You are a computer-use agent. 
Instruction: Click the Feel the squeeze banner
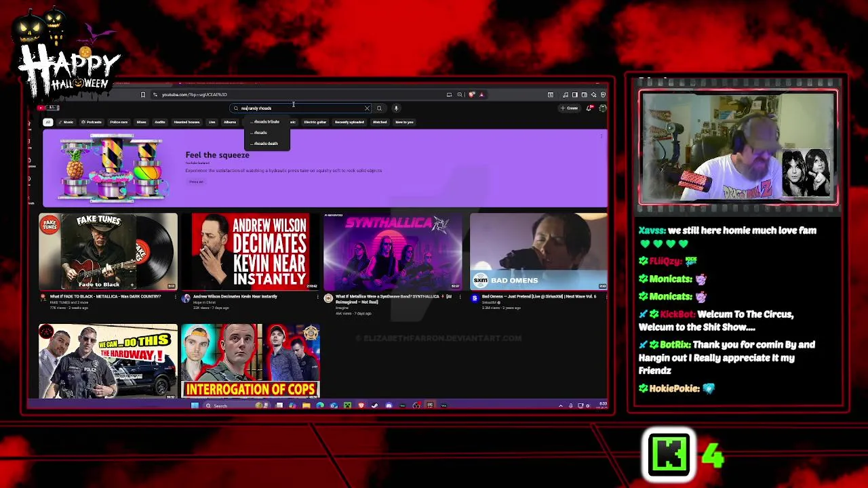325,168
